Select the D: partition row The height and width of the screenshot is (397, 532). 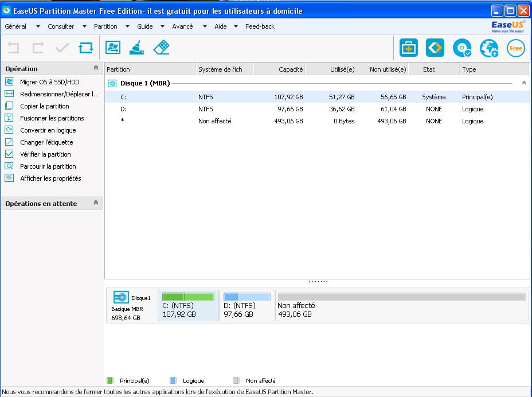pos(317,109)
